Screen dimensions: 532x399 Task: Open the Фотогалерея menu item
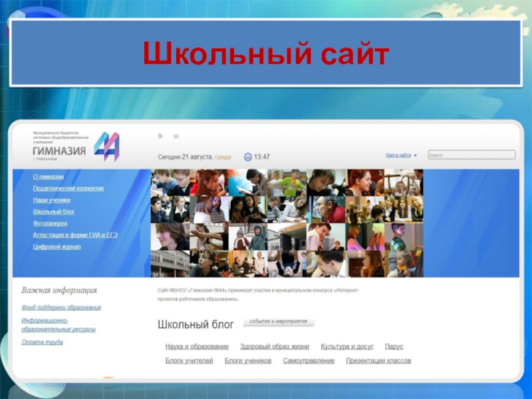(x=50, y=223)
